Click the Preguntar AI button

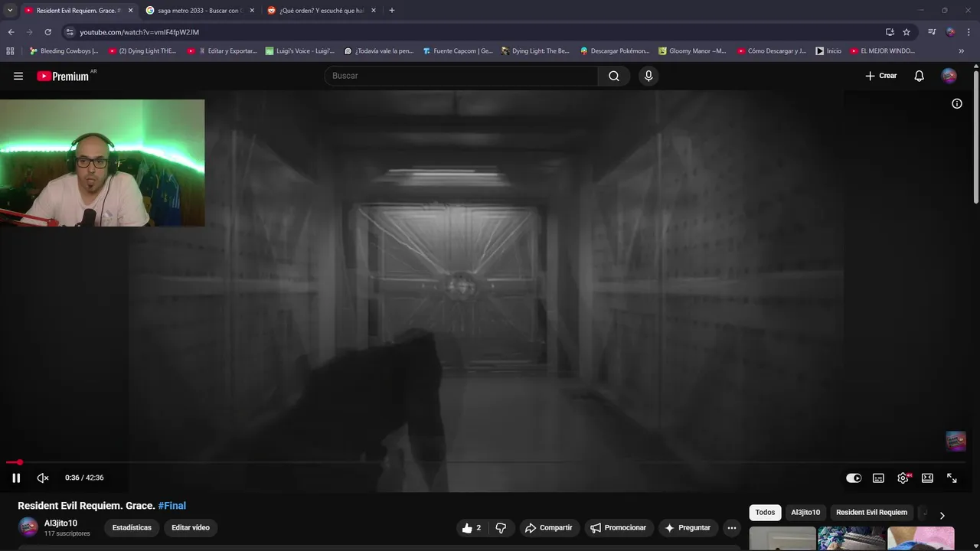point(688,528)
